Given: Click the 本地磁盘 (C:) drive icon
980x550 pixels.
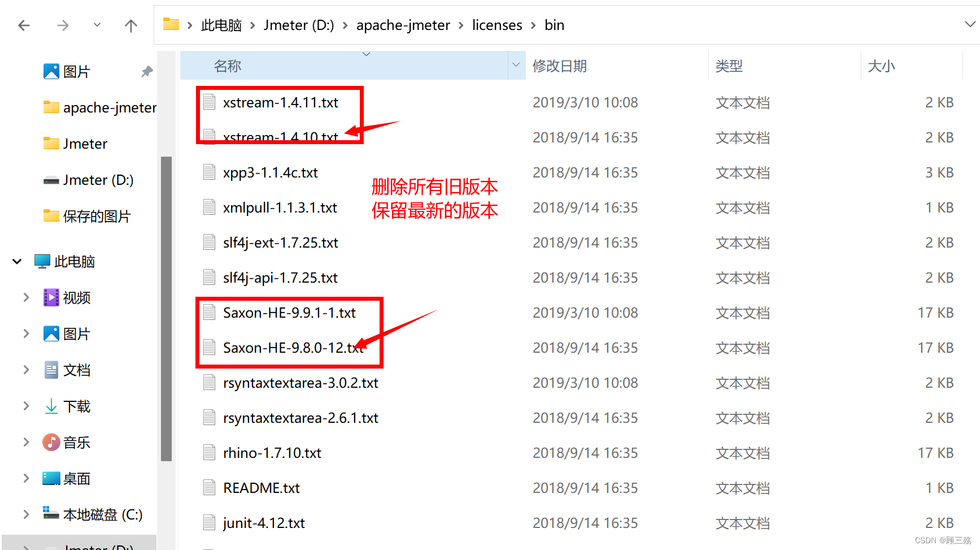Looking at the screenshot, I should pyautogui.click(x=51, y=513).
